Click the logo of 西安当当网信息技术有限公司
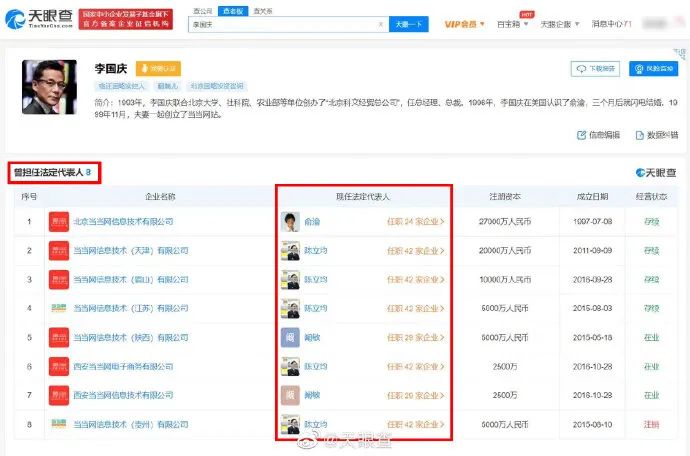The image size is (690, 456). 59,395
